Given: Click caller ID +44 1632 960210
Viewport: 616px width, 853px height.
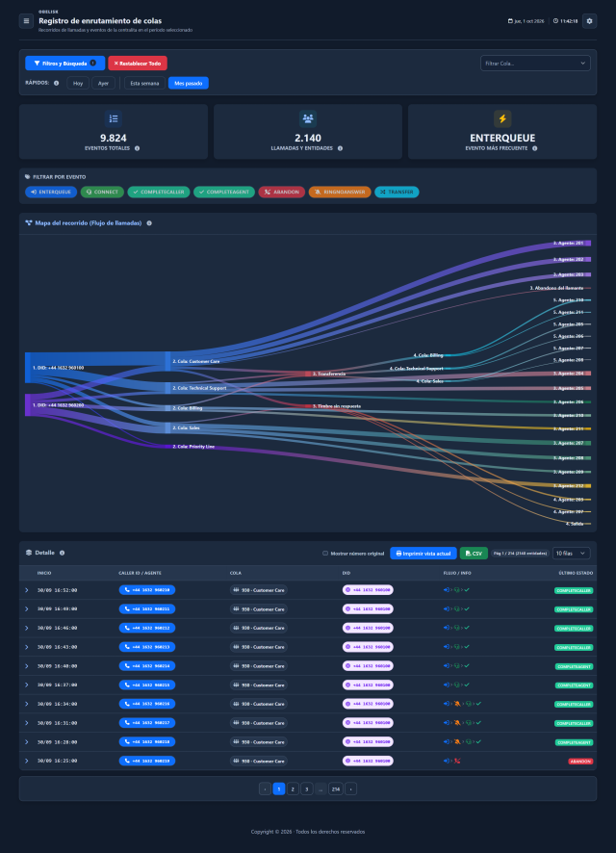Looking at the screenshot, I should coord(147,590).
